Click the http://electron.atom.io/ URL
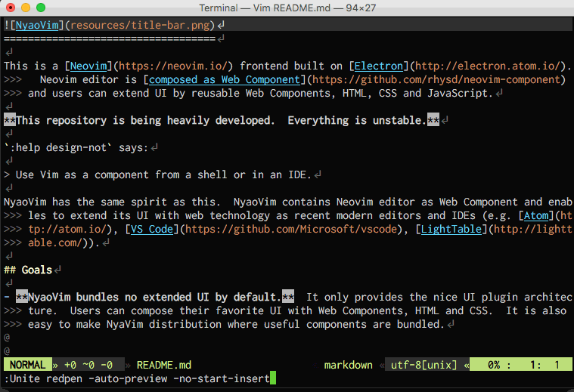Screen dimensions: 574x392 [488, 66]
